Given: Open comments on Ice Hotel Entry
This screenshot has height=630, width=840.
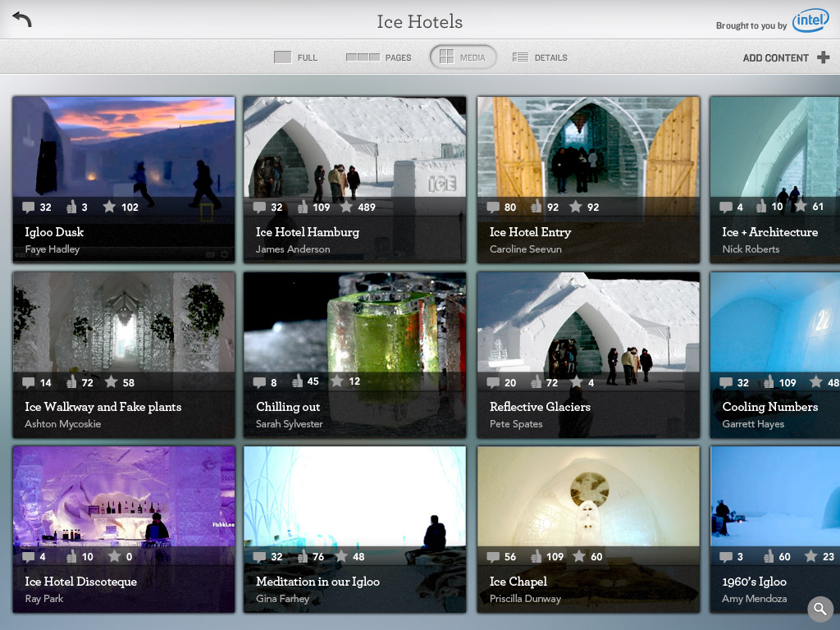Looking at the screenshot, I should 493,207.
